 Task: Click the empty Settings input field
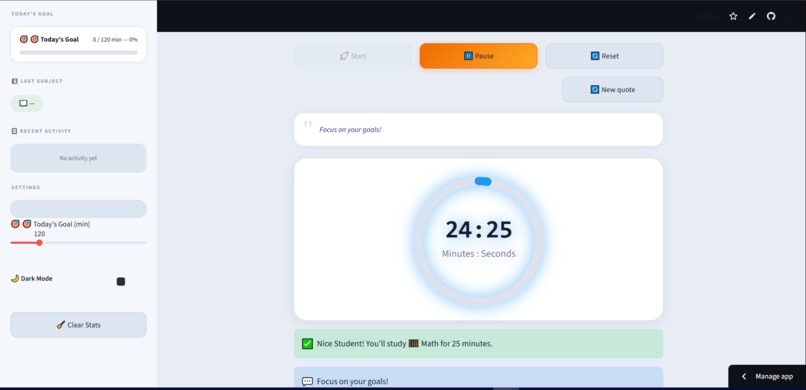point(79,209)
